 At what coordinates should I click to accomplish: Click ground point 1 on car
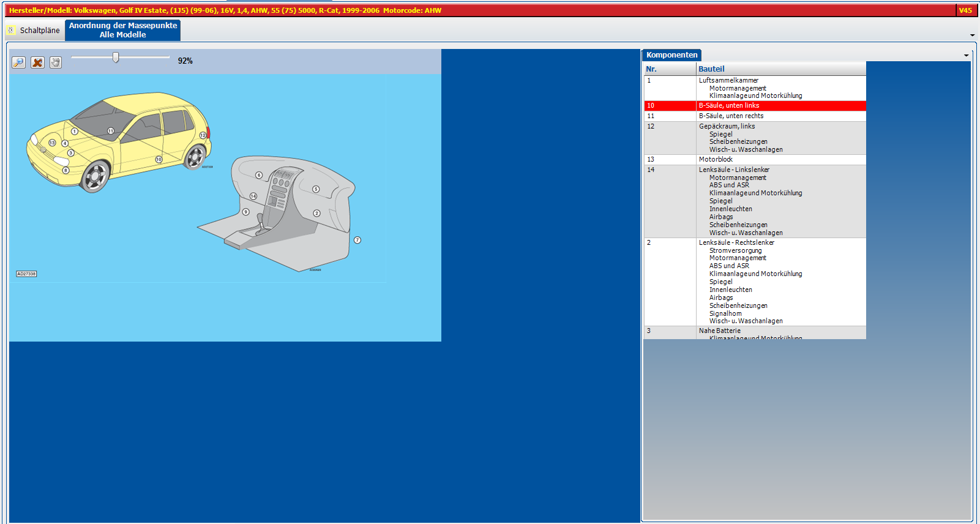pyautogui.click(x=74, y=132)
